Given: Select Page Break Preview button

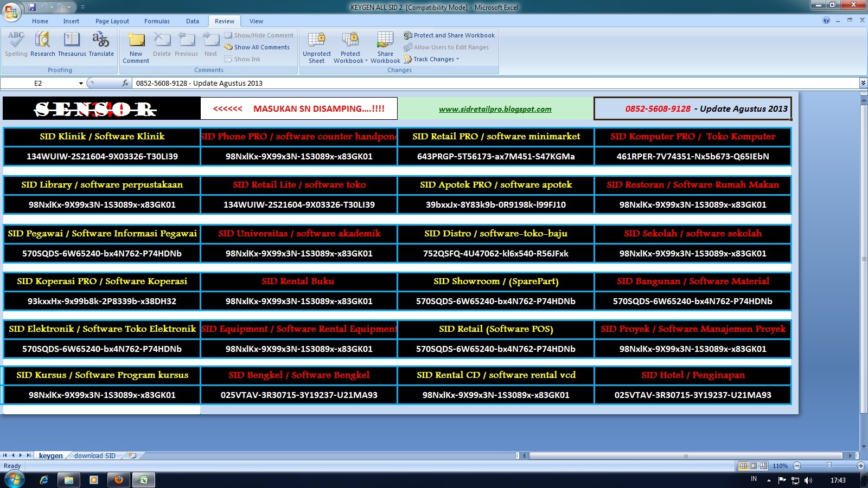Looking at the screenshot, I should point(763,466).
